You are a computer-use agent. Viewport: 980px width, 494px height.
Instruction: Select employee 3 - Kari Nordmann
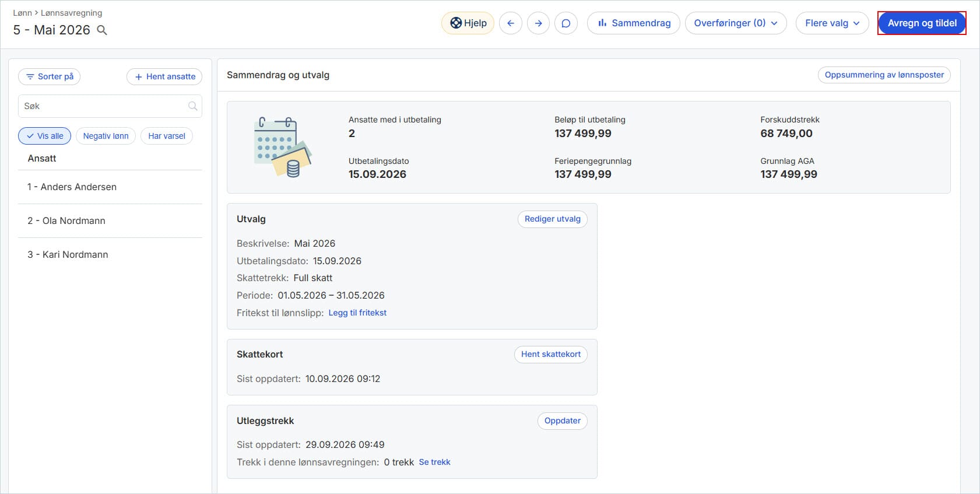110,255
